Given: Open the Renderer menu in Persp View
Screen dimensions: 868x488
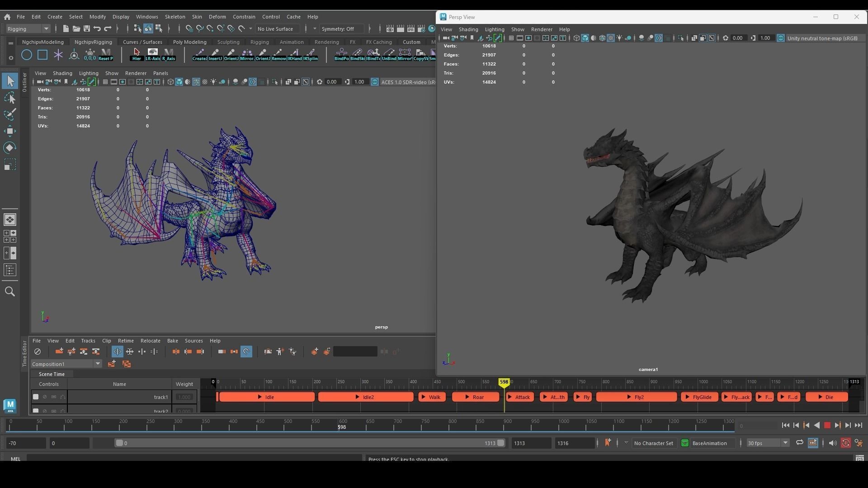Looking at the screenshot, I should 542,29.
